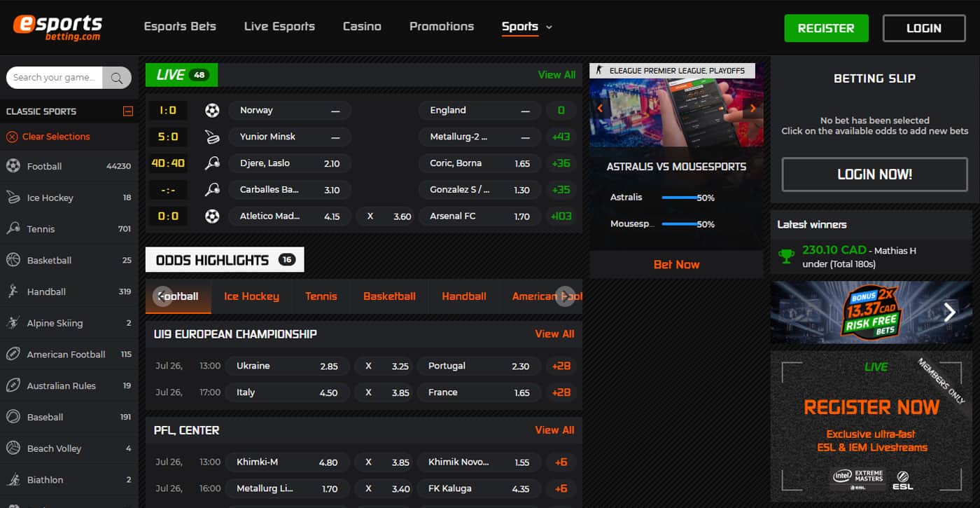The image size is (980, 508).
Task: Click View All next to LIVE
Action: (x=556, y=75)
